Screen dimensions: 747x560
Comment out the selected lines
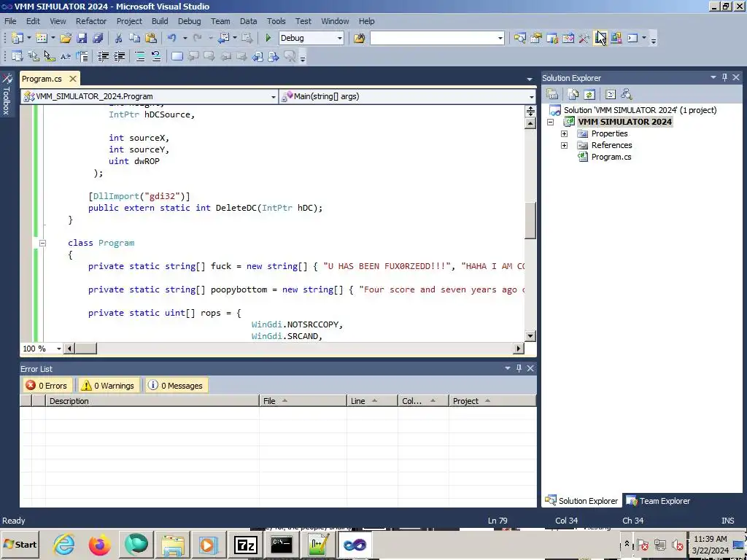[140, 56]
